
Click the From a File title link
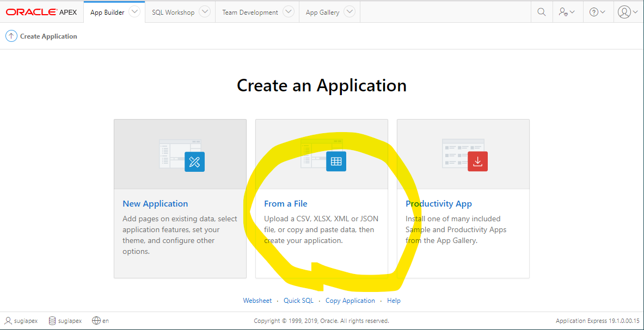coord(285,204)
